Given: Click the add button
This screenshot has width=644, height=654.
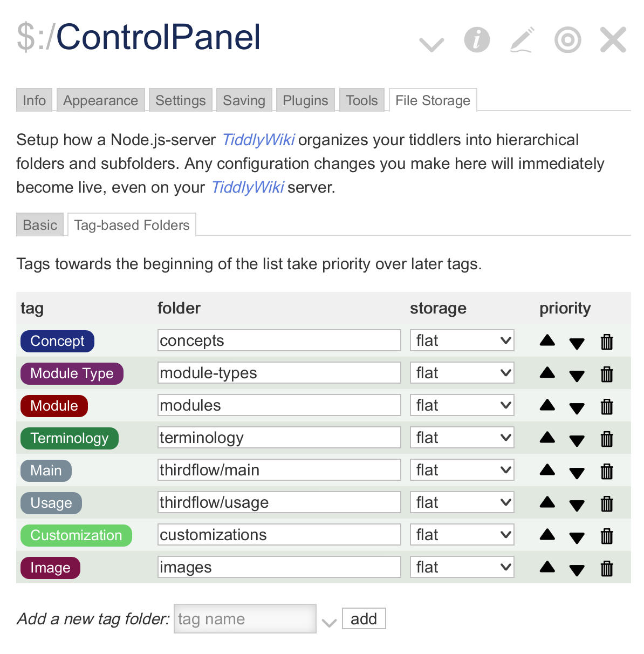Looking at the screenshot, I should point(364,618).
